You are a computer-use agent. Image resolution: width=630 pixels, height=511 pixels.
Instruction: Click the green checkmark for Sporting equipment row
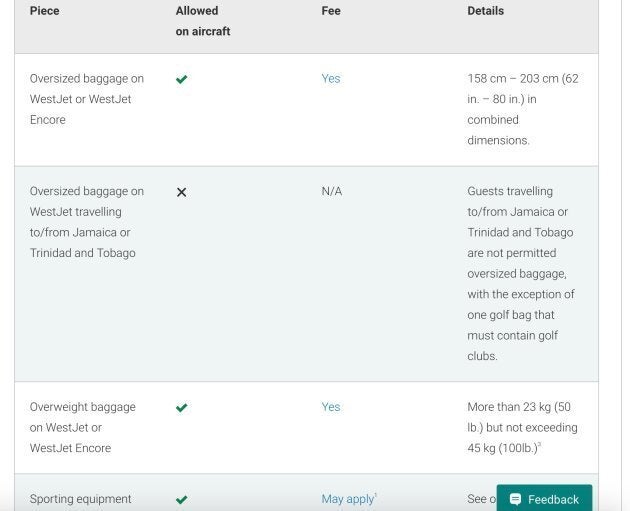click(181, 499)
